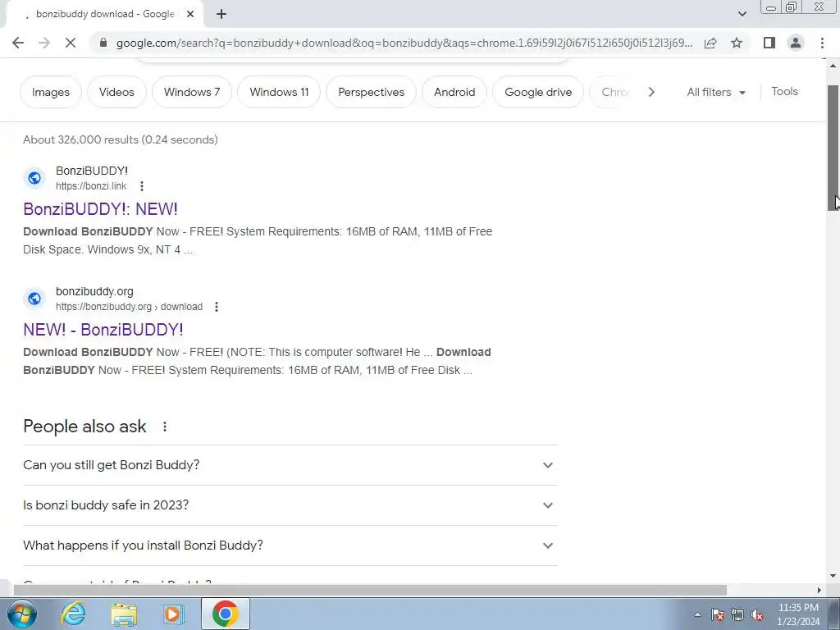Image resolution: width=840 pixels, height=630 pixels.
Task: Open the tab search dropdown arrow
Action: point(742,14)
